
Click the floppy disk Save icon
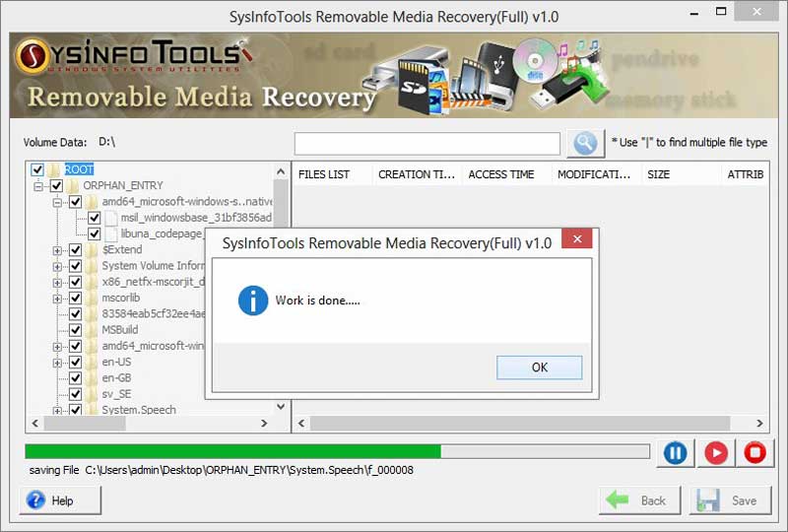(x=707, y=500)
